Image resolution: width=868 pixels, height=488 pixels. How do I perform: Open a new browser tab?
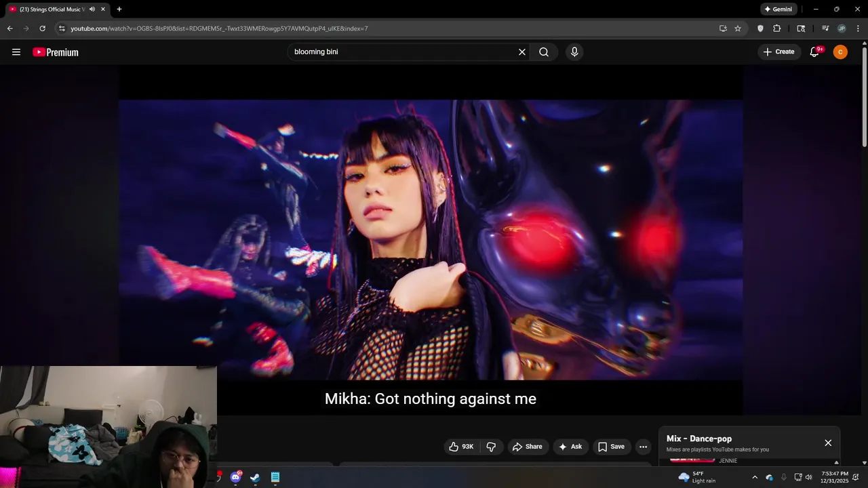pyautogui.click(x=119, y=9)
